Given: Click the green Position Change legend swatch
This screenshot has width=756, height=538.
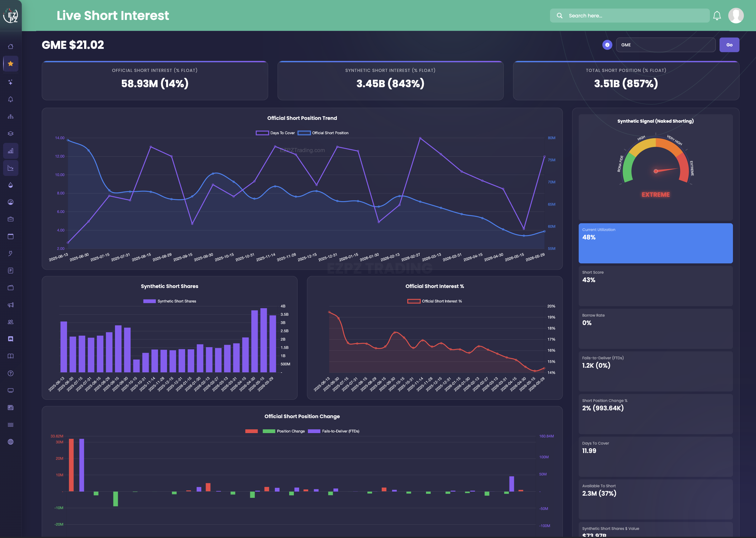Looking at the screenshot, I should pos(269,431).
